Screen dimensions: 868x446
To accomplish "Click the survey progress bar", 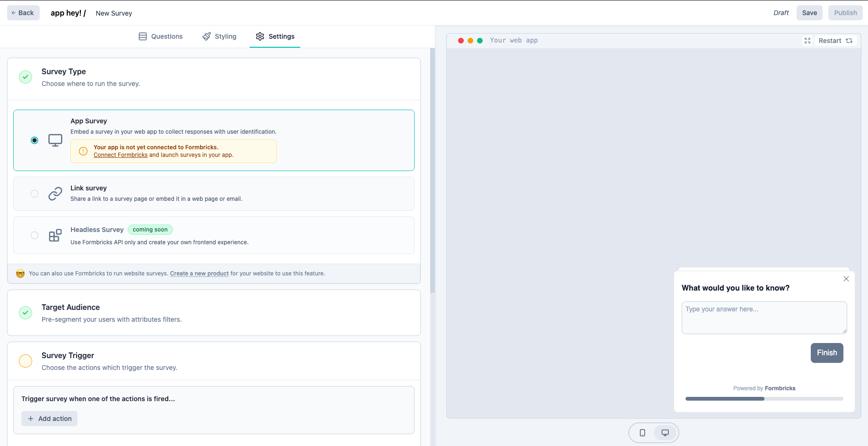I will coord(764,399).
